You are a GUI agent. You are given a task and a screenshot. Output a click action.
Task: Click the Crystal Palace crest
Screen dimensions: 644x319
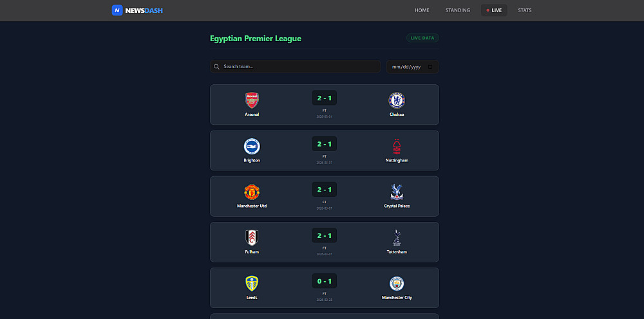[x=397, y=192]
